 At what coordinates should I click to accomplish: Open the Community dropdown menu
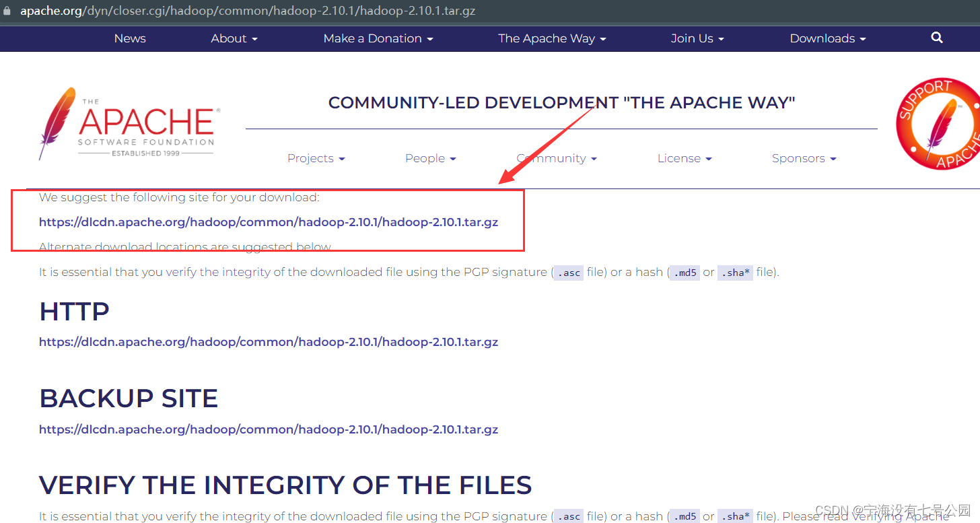[x=557, y=158]
